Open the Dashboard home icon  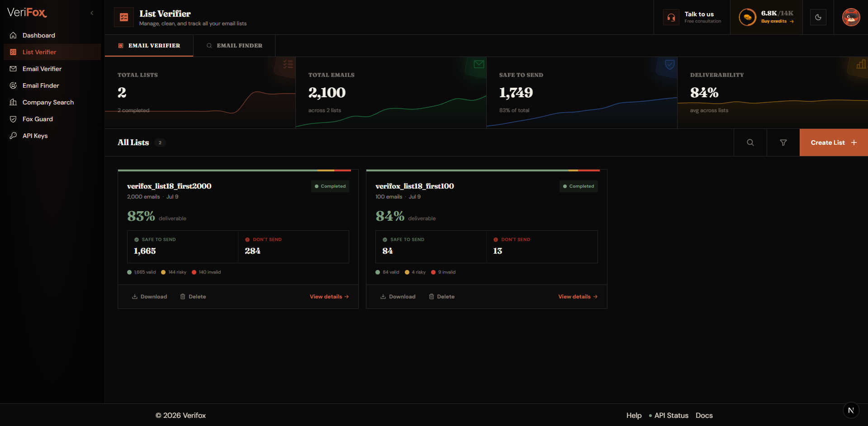tap(13, 35)
